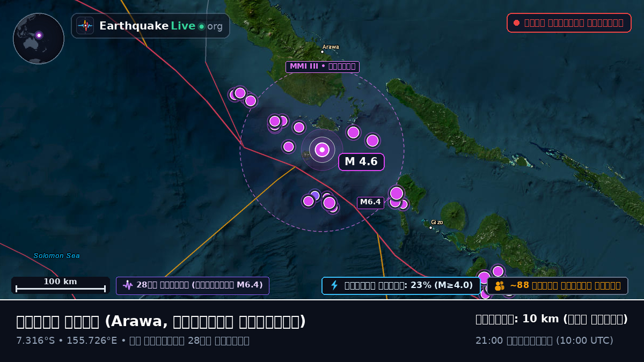This screenshot has width=644, height=362.
Task: Click the Gizo city label
Action: pos(437,222)
